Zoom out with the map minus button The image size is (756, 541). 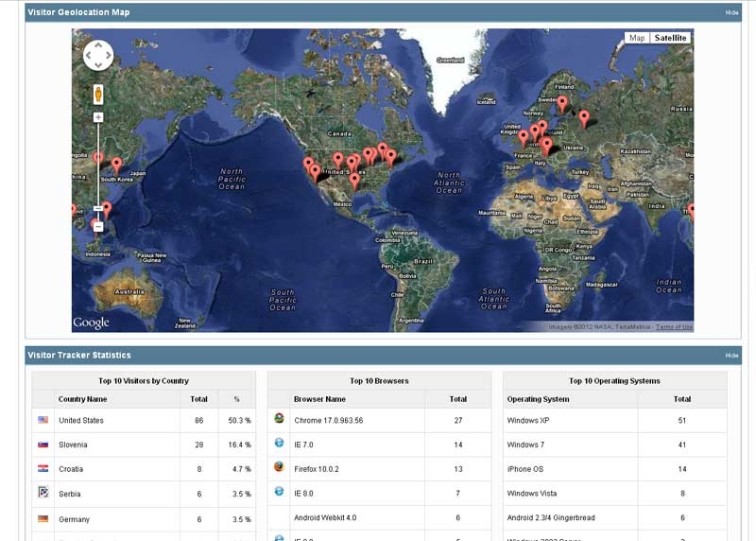pos(98,226)
